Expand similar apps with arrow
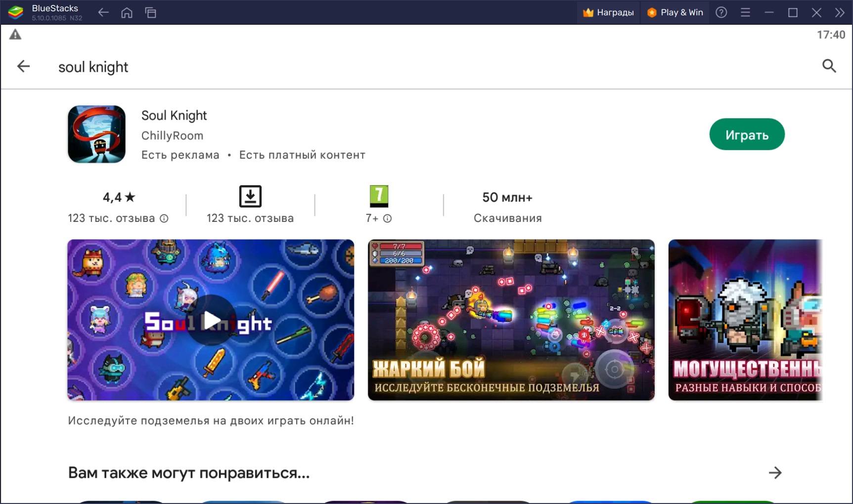Viewport: 853px width, 504px height. (x=775, y=473)
